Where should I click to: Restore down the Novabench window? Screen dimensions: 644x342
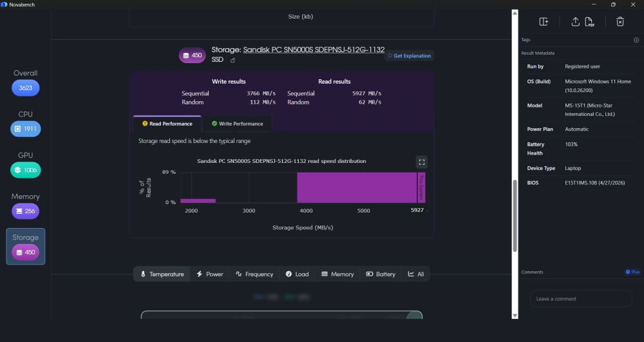(x=613, y=5)
